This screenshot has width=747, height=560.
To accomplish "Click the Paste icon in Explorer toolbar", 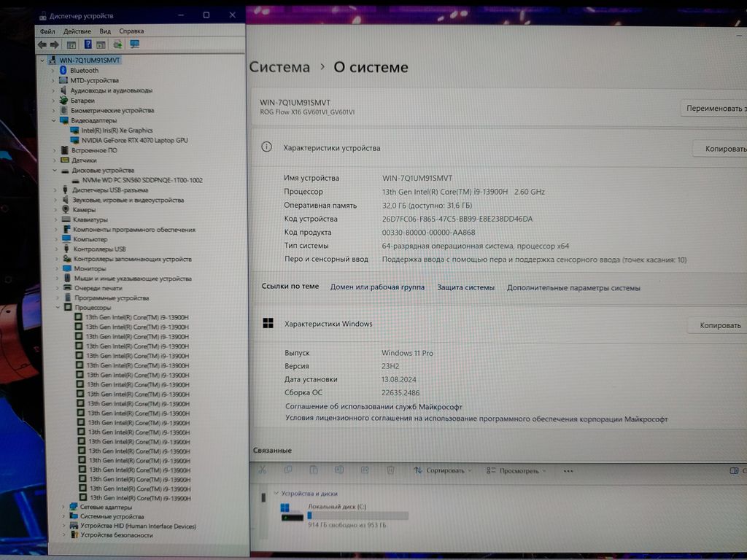I will [314, 470].
